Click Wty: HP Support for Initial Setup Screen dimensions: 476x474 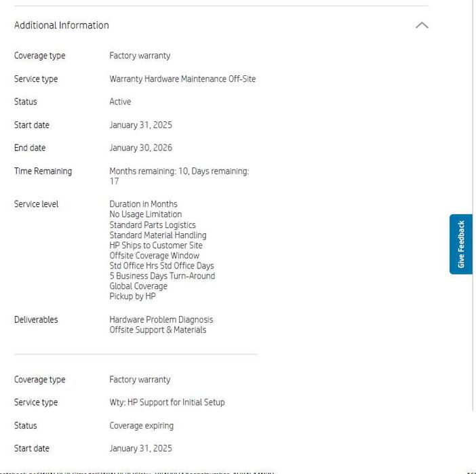click(167, 402)
